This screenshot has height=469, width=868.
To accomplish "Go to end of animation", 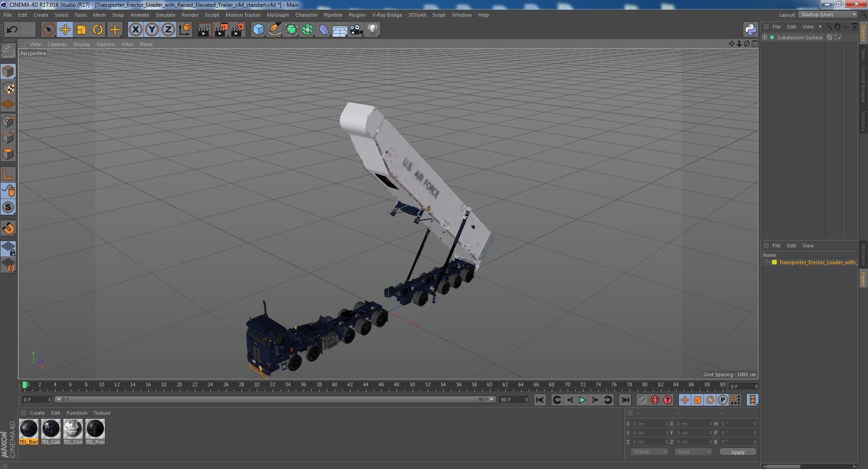I will point(625,400).
